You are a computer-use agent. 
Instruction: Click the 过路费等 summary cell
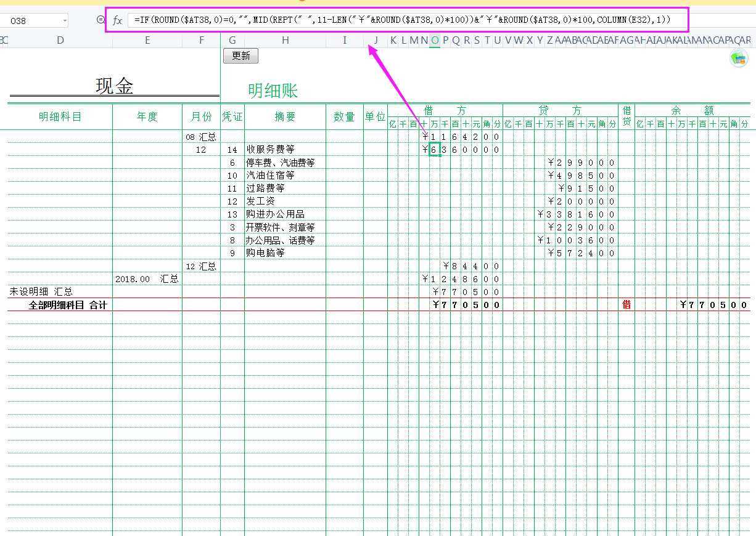286,189
